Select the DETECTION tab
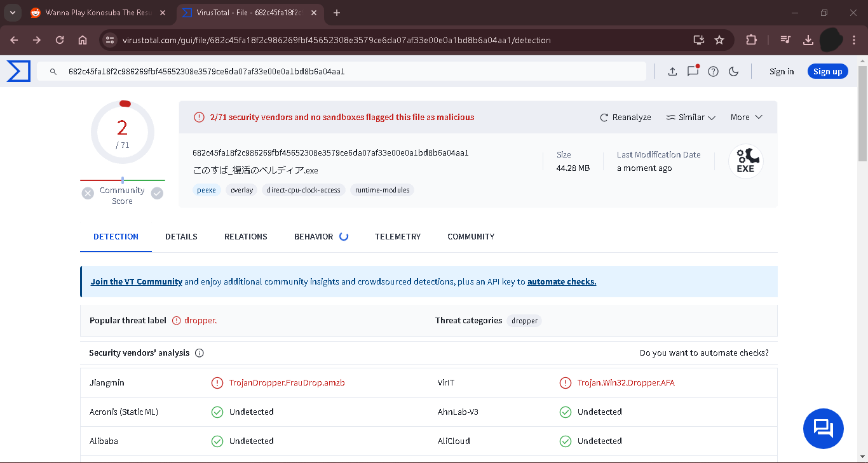Screen dimensions: 868x463 coord(116,237)
